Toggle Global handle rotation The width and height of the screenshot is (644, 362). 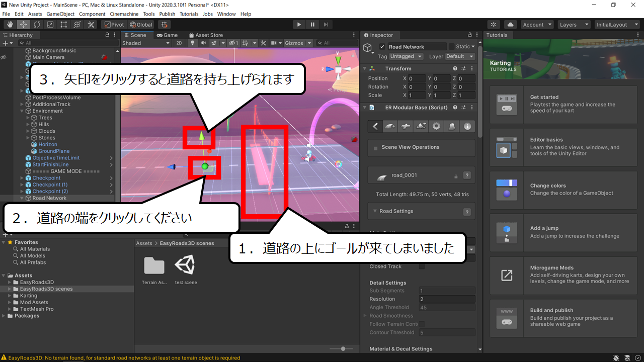(x=141, y=25)
